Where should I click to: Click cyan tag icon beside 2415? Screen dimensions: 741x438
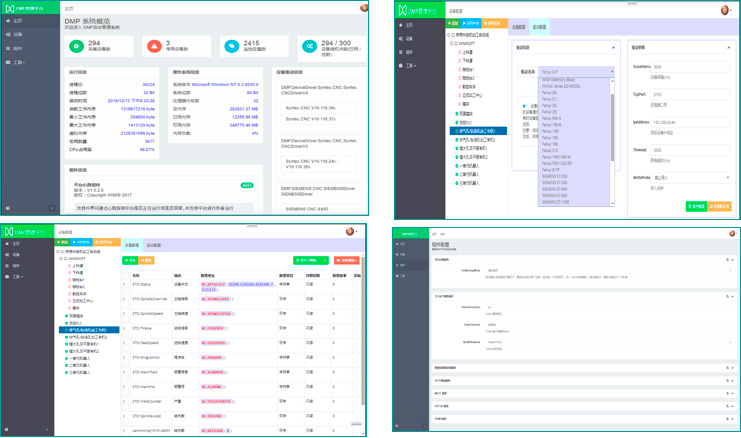click(x=230, y=46)
